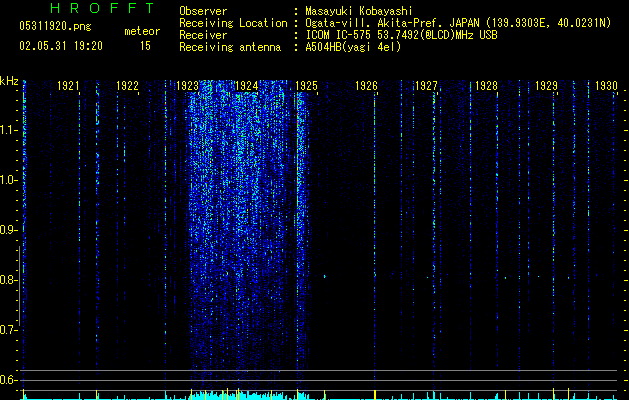Select observer name Masayuki Kobayashi

pyautogui.click(x=359, y=11)
